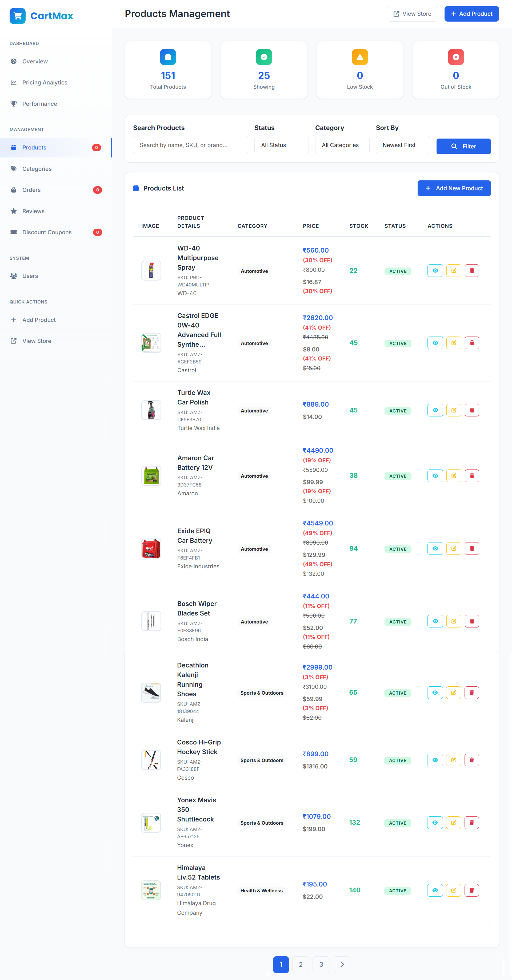Open Orders in the sidebar
The image size is (512, 980).
pos(55,190)
